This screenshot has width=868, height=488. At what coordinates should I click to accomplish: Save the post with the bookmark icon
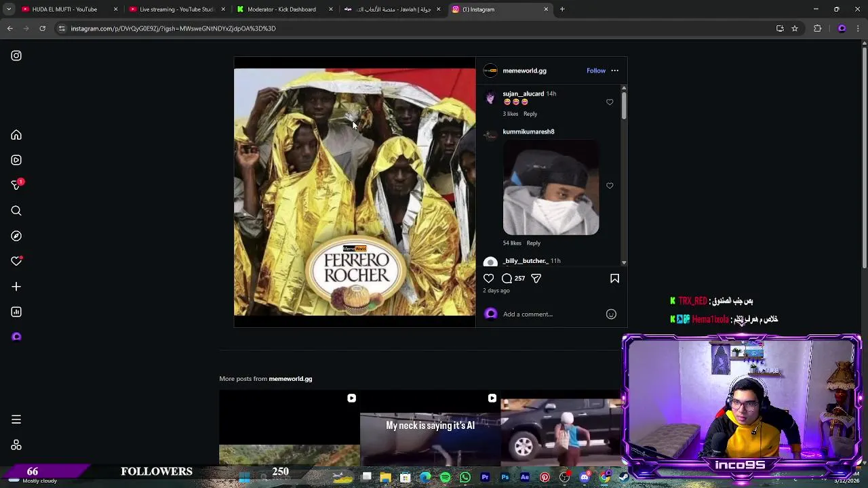point(614,279)
